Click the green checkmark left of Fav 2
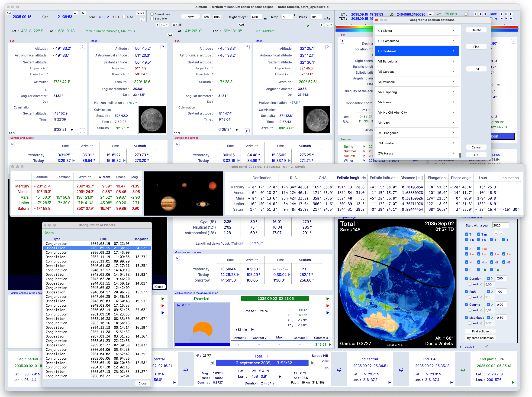The image size is (532, 397). 308,26
